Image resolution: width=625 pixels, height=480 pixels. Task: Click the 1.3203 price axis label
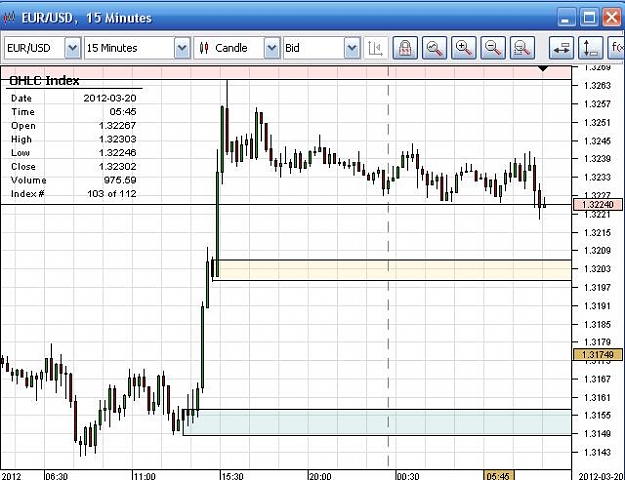pyautogui.click(x=597, y=269)
